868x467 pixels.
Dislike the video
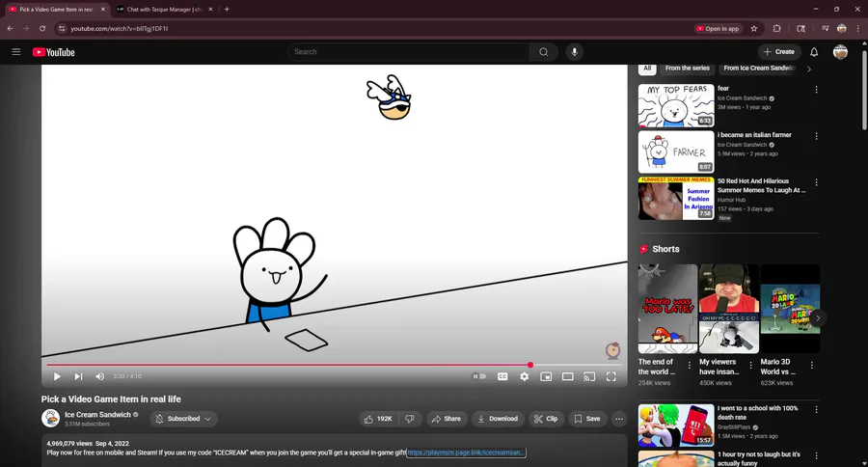[410, 419]
